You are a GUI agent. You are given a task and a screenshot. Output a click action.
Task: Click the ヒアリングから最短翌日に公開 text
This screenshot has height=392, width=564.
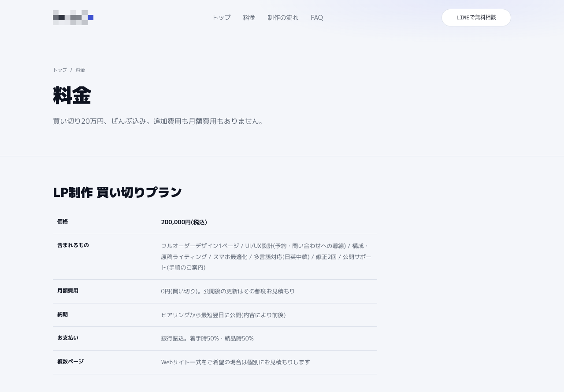click(223, 315)
